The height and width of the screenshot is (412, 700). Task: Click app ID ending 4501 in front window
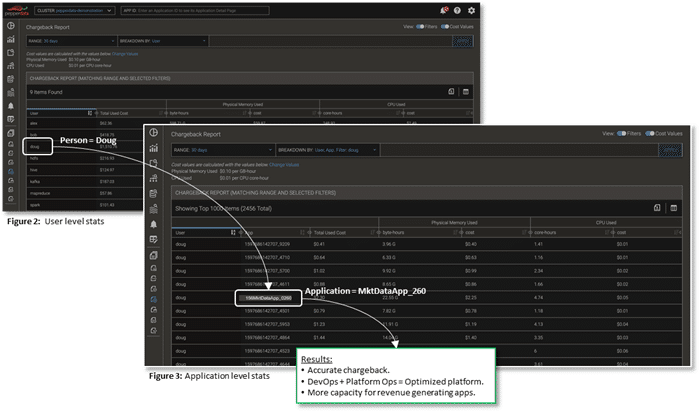[267, 311]
